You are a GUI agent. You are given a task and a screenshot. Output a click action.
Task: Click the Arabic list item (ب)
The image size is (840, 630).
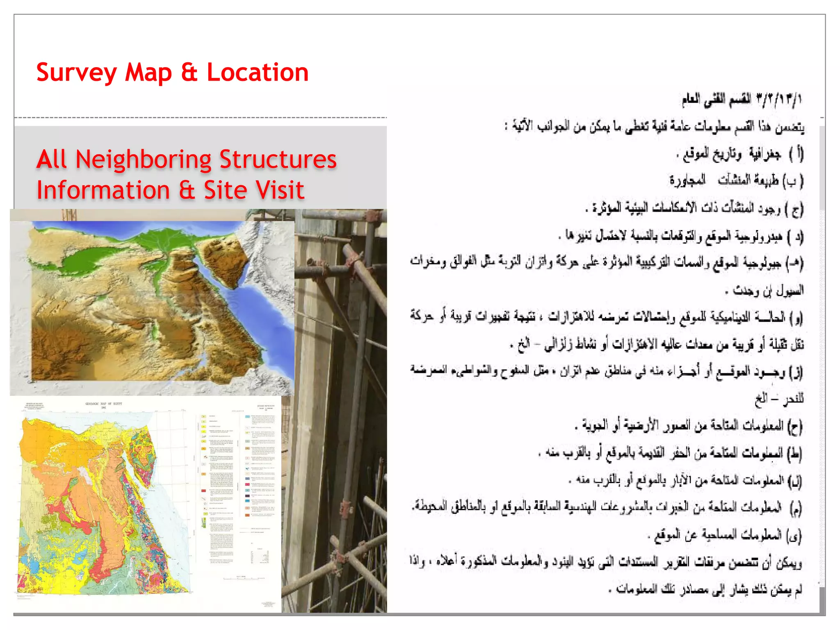(x=736, y=180)
